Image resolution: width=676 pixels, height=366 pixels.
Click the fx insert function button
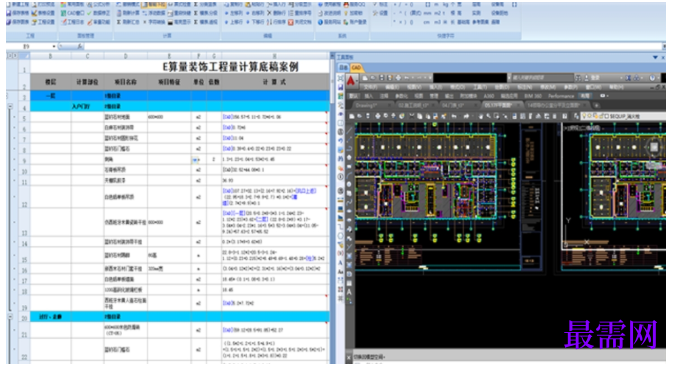80,46
